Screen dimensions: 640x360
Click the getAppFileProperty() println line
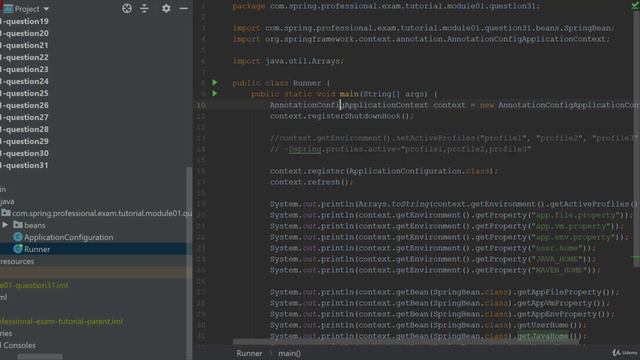[x=444, y=292]
